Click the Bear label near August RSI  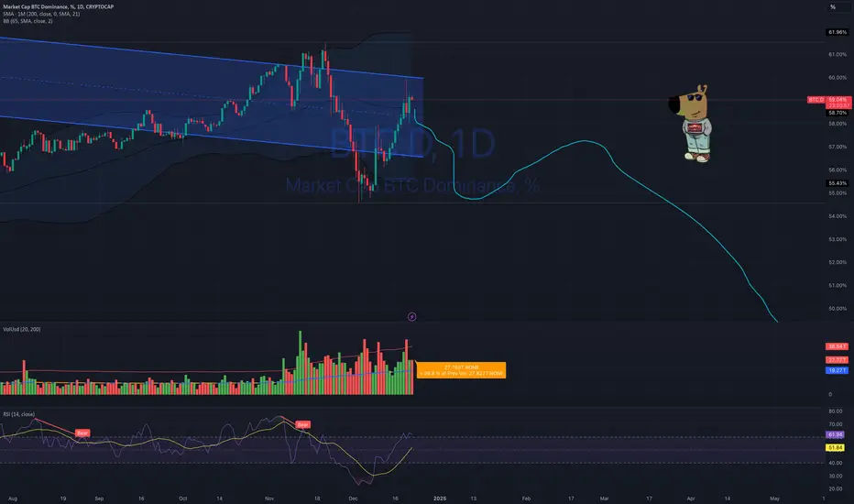[x=82, y=433]
